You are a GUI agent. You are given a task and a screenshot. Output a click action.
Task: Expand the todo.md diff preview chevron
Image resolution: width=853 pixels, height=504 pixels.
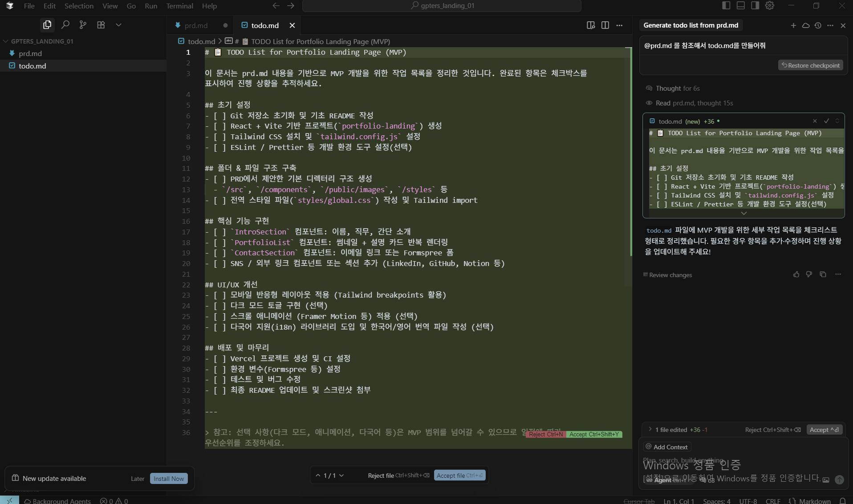coord(743,214)
